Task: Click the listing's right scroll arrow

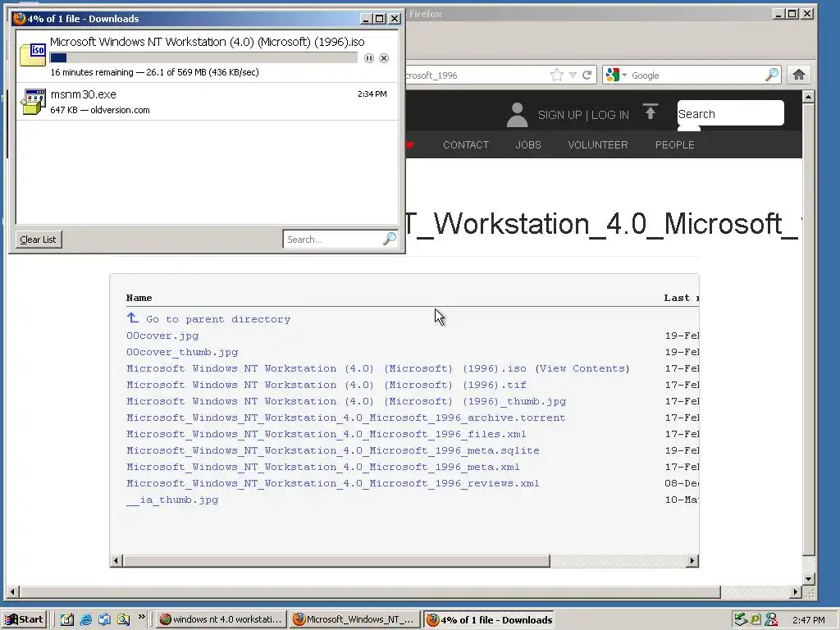Action: tap(692, 561)
